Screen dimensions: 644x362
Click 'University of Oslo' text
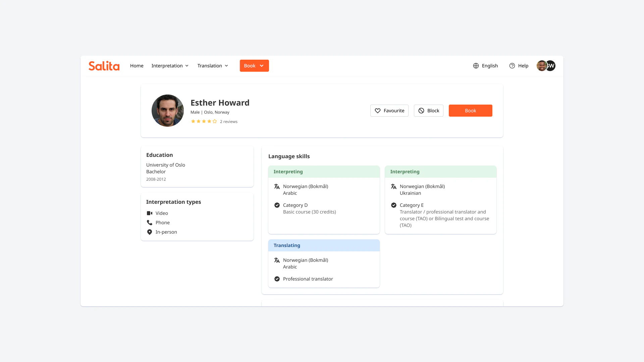(166, 165)
